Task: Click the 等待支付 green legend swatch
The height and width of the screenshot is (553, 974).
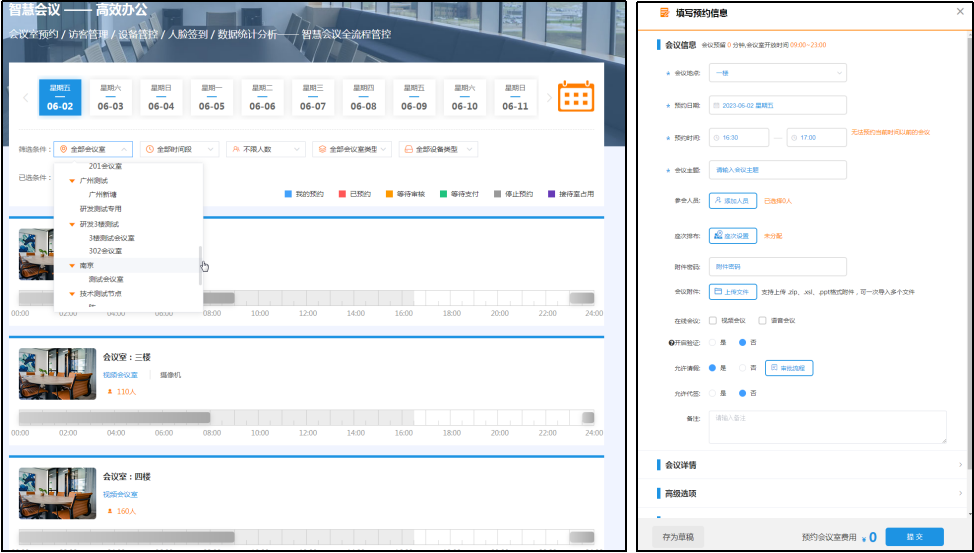Action: coord(444,194)
